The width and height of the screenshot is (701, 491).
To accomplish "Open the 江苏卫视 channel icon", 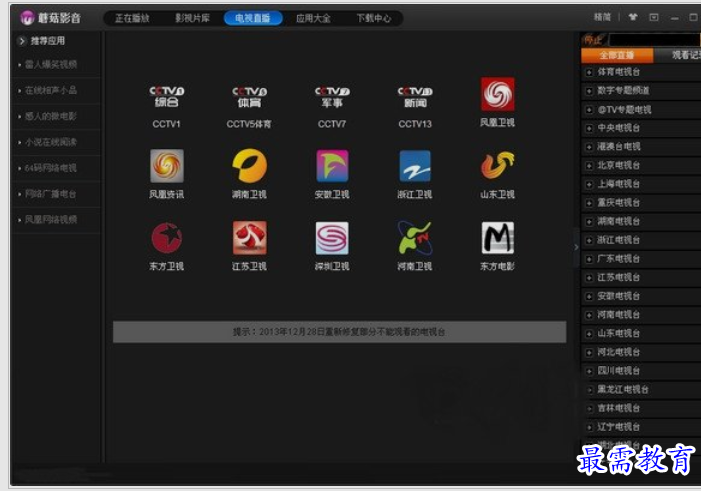I will tap(249, 238).
